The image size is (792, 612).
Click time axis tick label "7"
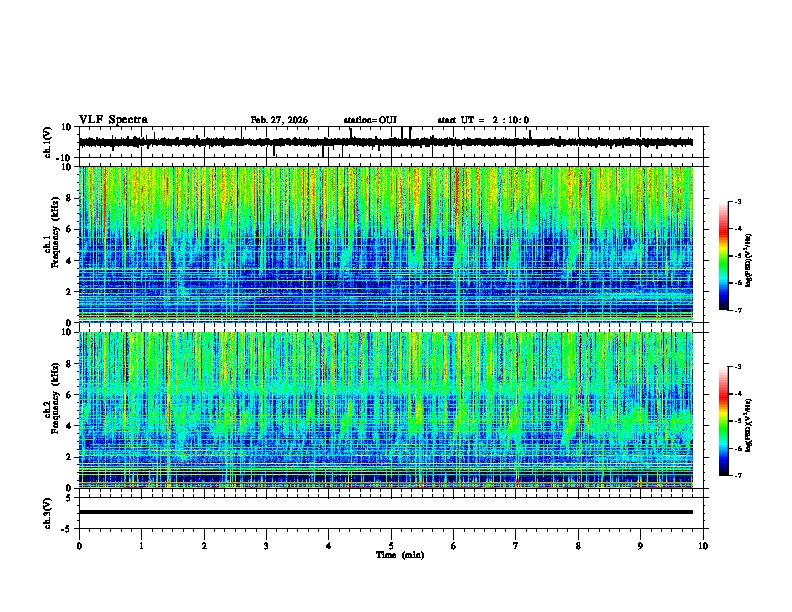click(x=516, y=546)
